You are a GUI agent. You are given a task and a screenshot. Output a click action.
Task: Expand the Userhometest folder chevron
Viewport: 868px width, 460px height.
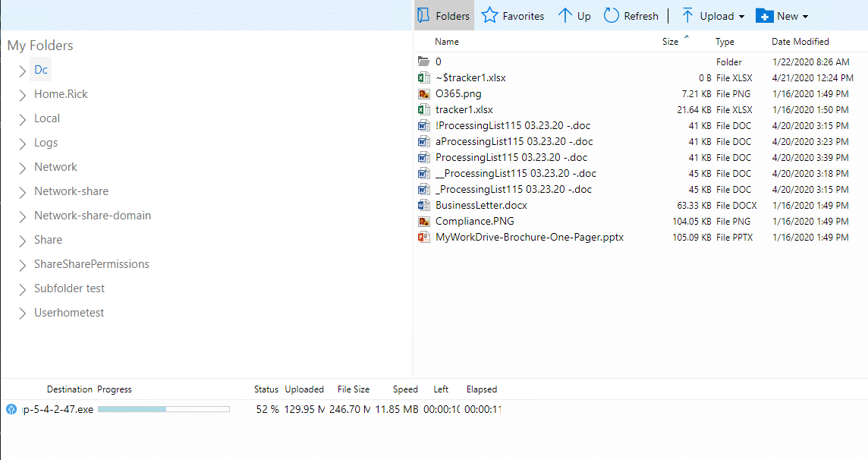point(22,313)
